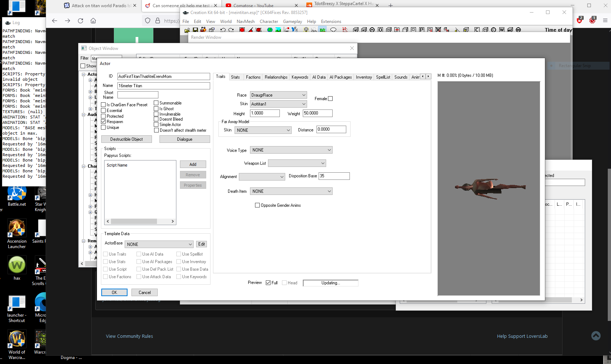Click the Script list horizontal scrollbar
611x364 pixels.
pyautogui.click(x=140, y=221)
